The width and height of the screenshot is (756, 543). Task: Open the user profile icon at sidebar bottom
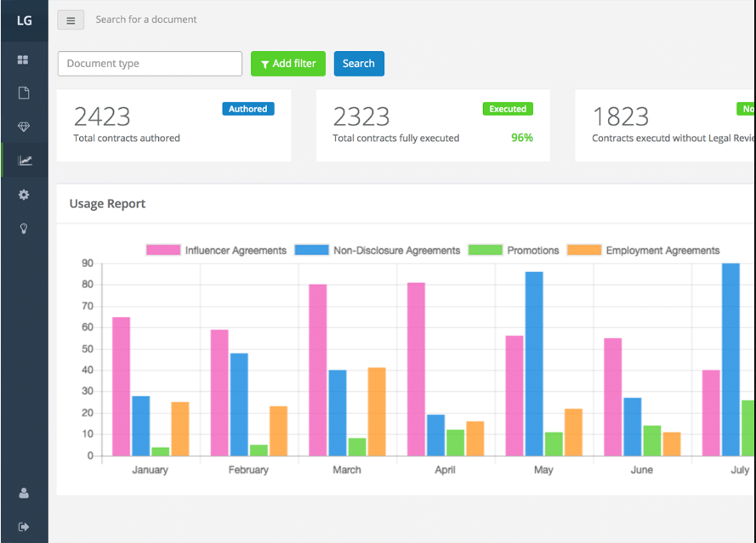tap(24, 493)
